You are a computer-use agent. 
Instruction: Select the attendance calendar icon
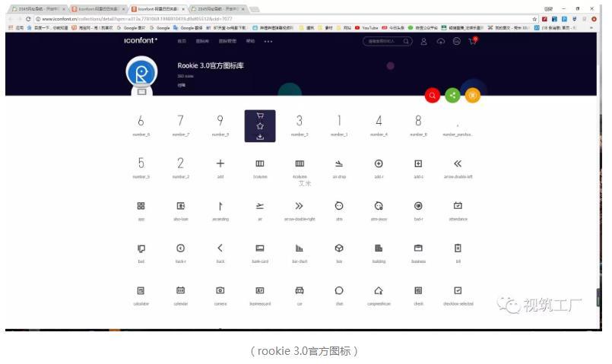click(x=458, y=206)
